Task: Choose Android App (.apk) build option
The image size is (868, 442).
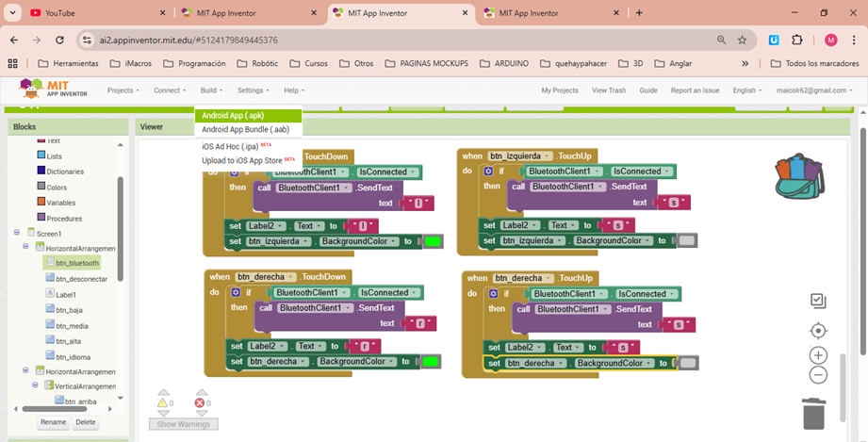Action: pyautogui.click(x=233, y=116)
